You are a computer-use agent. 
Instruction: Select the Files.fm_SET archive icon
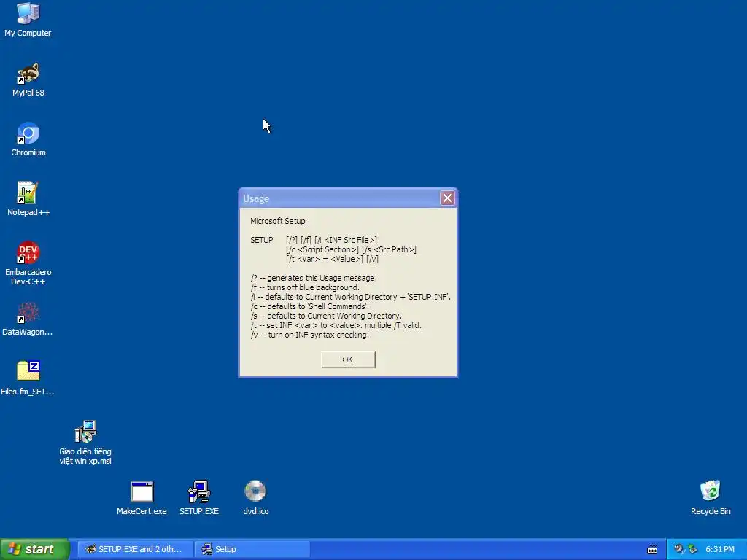(x=28, y=378)
